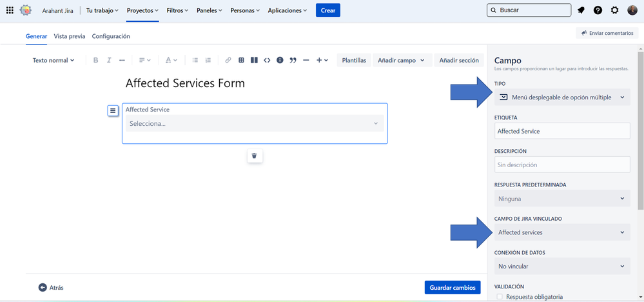Open the user profile avatar
Image resolution: width=644 pixels, height=302 pixels.
point(632,10)
